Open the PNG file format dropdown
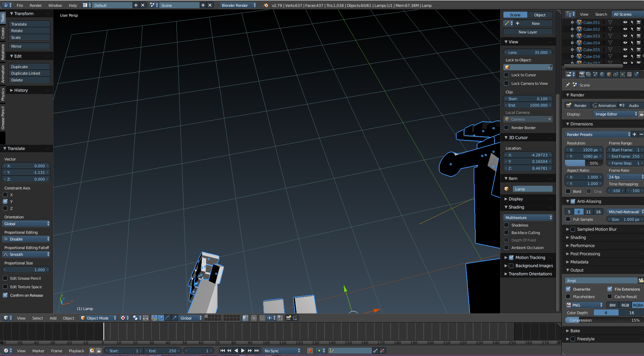Screen dimensions: 644x356 584,305
